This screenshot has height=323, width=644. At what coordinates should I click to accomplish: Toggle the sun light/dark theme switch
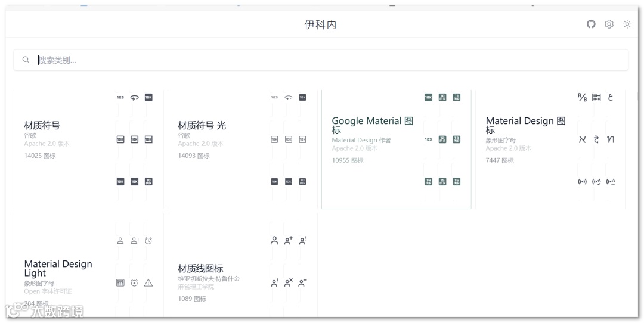[x=627, y=24]
